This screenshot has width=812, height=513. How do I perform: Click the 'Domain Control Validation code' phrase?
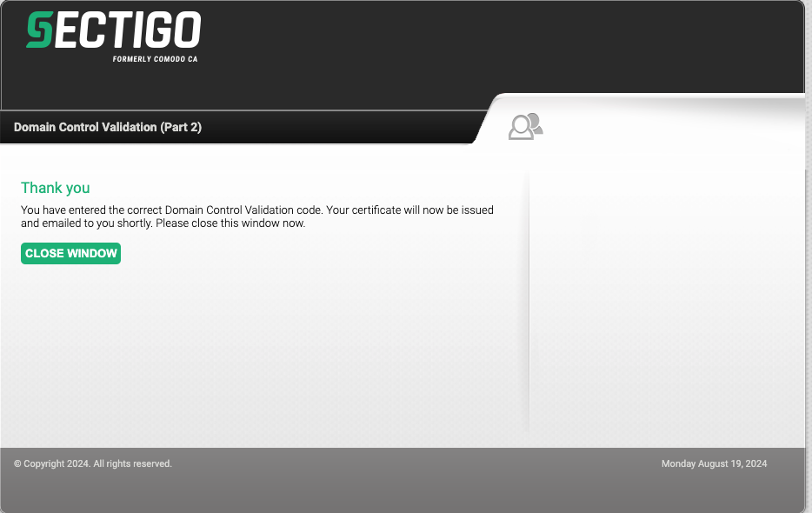(243, 210)
